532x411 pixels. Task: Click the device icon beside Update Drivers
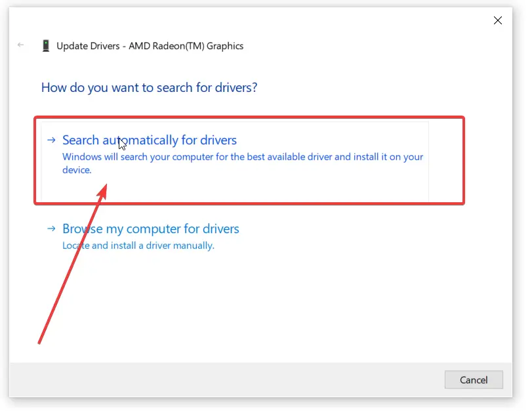(46, 45)
